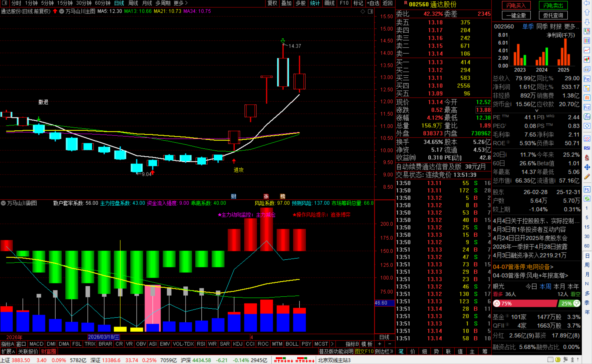Toggle the main chart indicator circle button

[62, 11]
